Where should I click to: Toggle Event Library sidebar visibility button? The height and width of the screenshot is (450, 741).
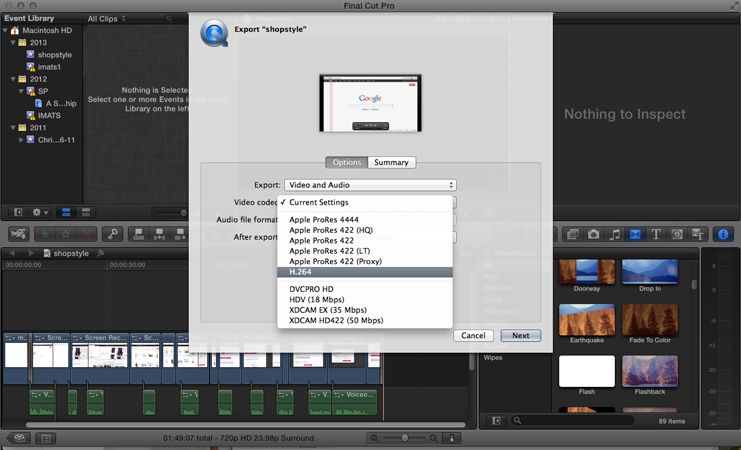(18, 212)
